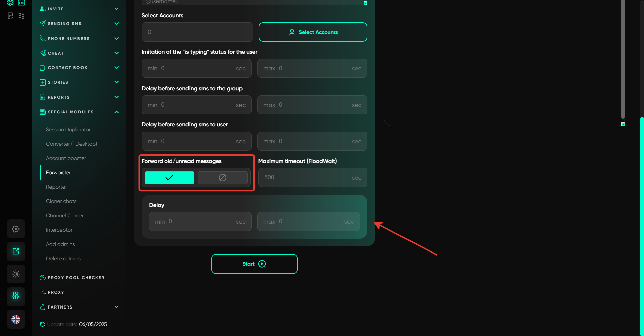This screenshot has height=336, width=644.
Task: Open the settings gear in the left rail
Action: click(16, 229)
